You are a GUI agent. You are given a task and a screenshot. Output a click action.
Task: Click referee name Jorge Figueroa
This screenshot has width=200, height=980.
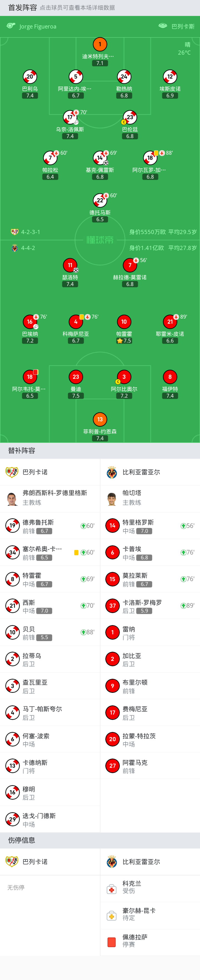38,27
